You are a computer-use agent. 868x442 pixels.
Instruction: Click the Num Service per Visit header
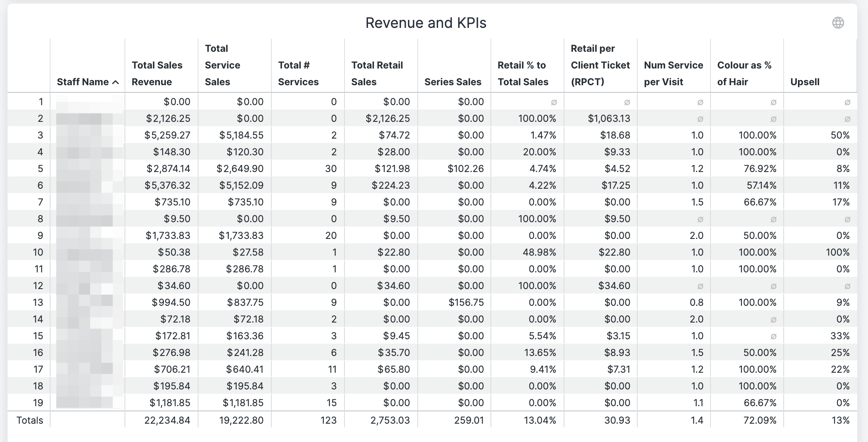(673, 73)
